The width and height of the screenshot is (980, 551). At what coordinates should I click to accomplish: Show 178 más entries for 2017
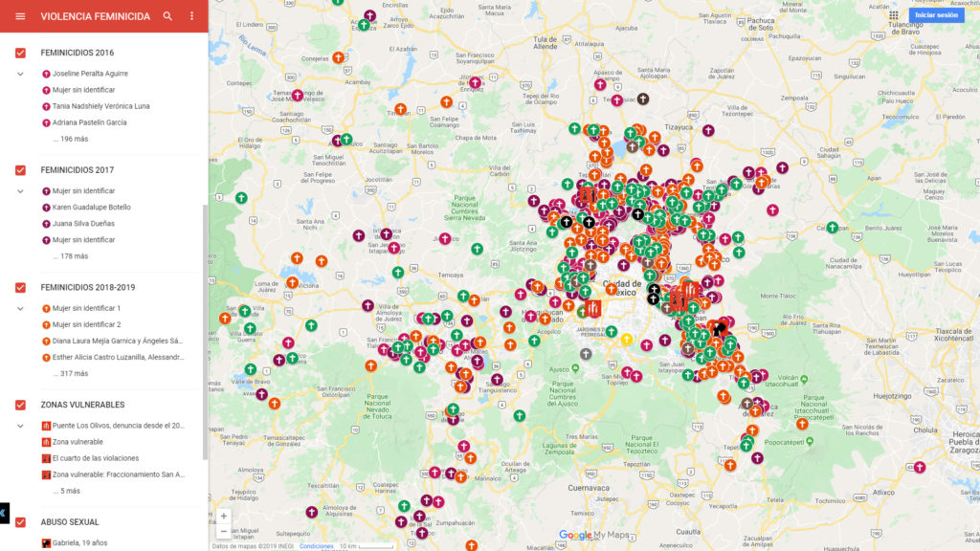71,256
